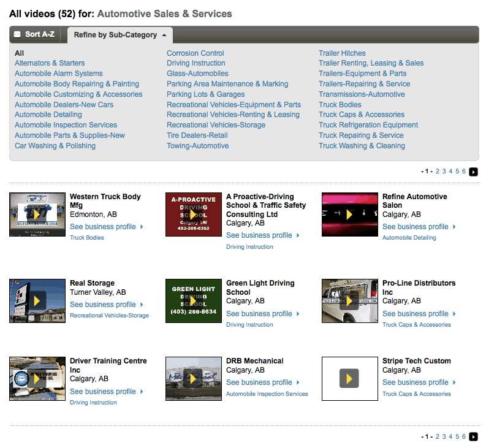Open page 3 in bottom pagination
Image resolution: width=486 pixels, height=448 pixels.
pos(444,436)
